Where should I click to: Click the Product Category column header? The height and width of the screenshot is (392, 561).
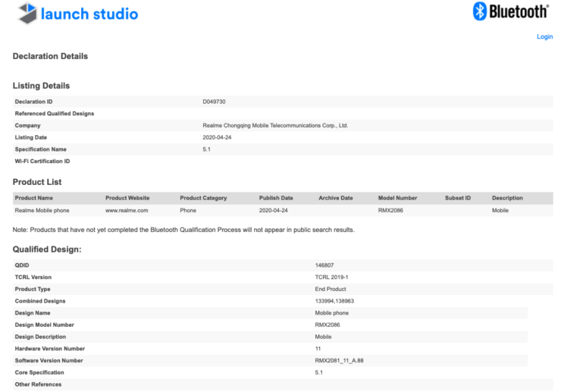203,198
